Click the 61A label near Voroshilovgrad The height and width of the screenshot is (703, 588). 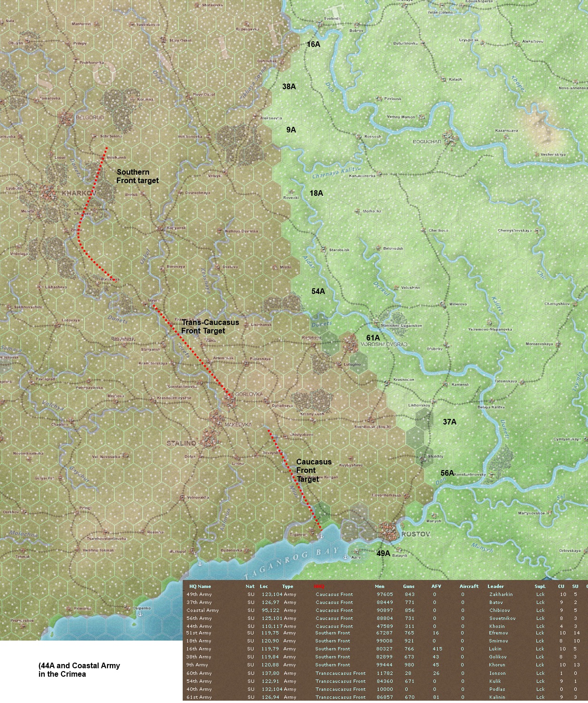click(373, 338)
